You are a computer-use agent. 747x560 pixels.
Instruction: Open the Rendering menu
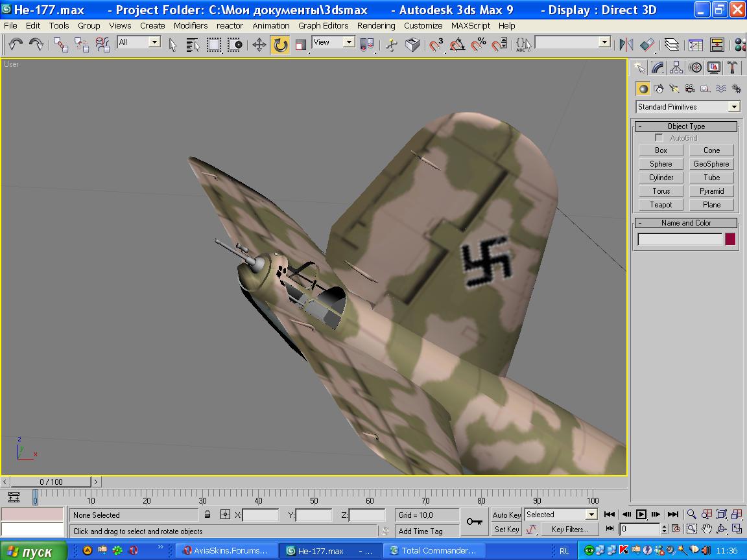376,25
